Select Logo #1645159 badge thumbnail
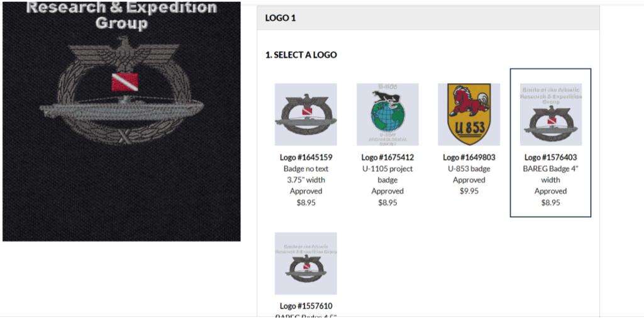This screenshot has width=644, height=318. pos(306,115)
